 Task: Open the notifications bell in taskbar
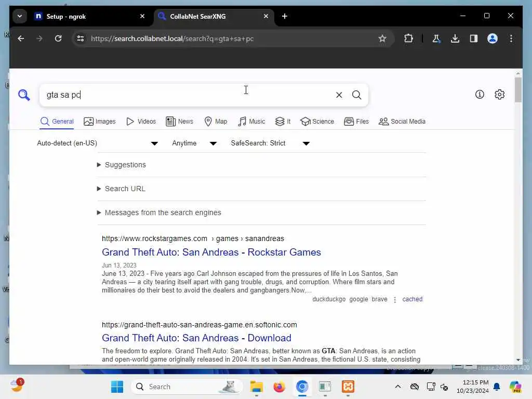pyautogui.click(x=497, y=387)
